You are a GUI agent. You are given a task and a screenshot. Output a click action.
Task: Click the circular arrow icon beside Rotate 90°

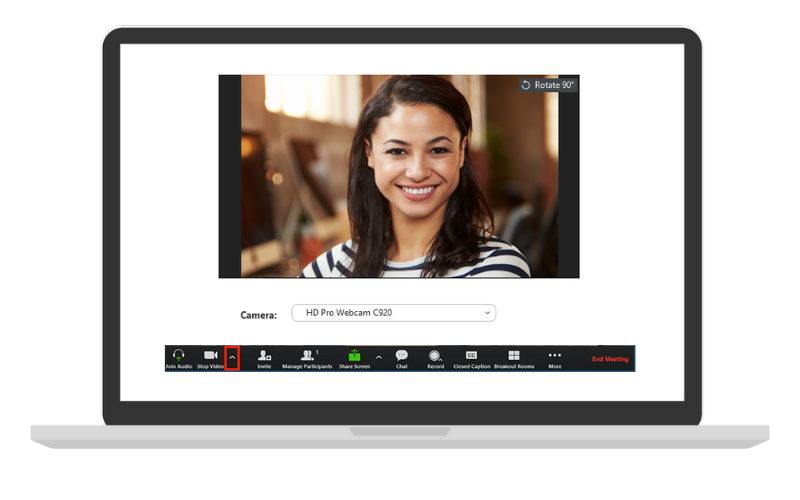click(526, 85)
